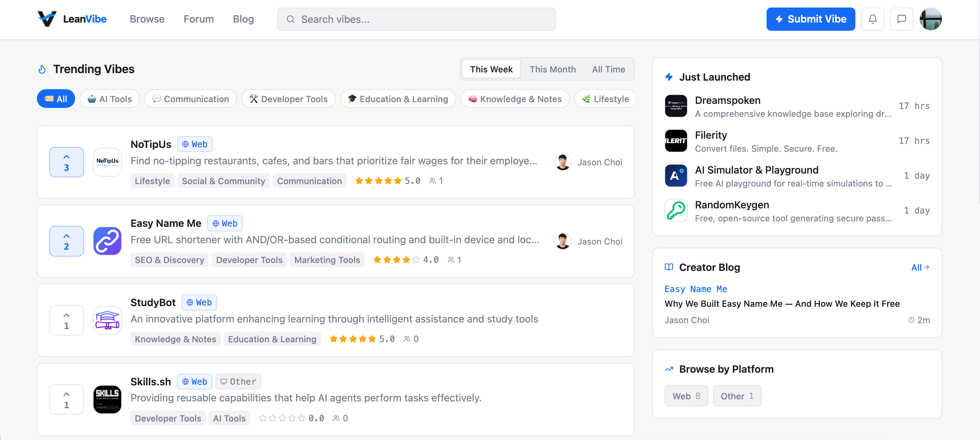Open the notifications bell icon
Screen dimensions: 980x440
coord(872,19)
